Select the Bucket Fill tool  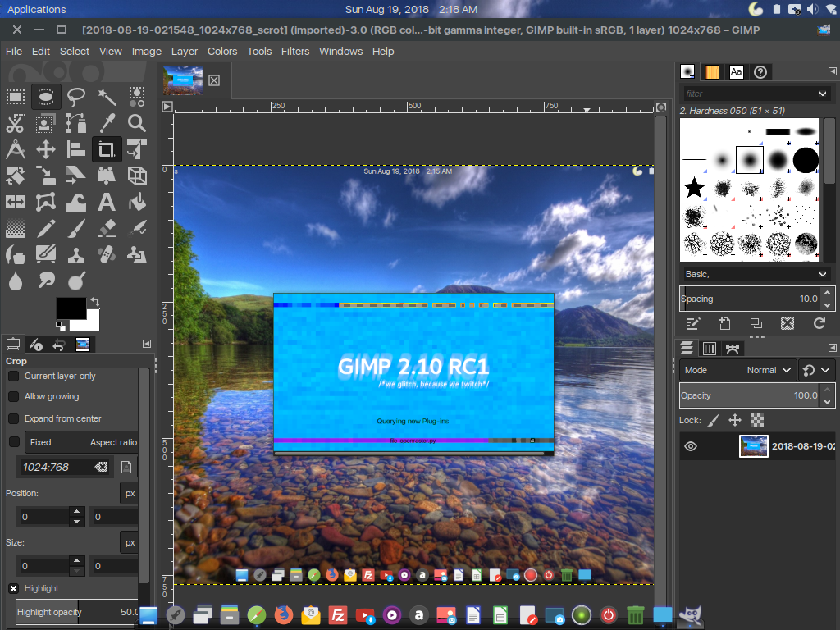[x=137, y=202]
